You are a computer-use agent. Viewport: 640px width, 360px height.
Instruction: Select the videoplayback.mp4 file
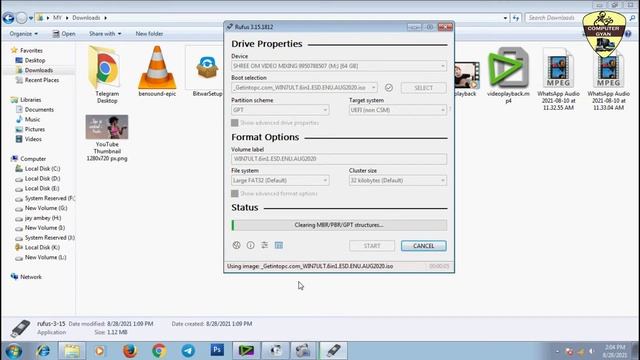[508, 75]
